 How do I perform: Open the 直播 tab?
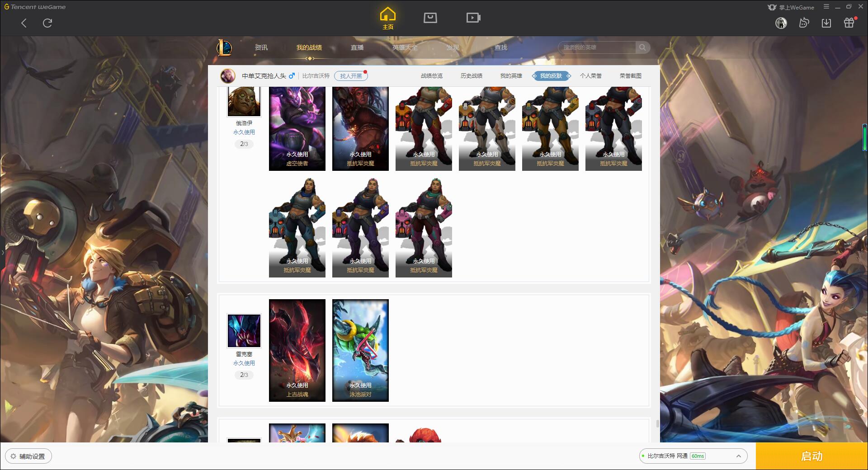[x=357, y=47]
